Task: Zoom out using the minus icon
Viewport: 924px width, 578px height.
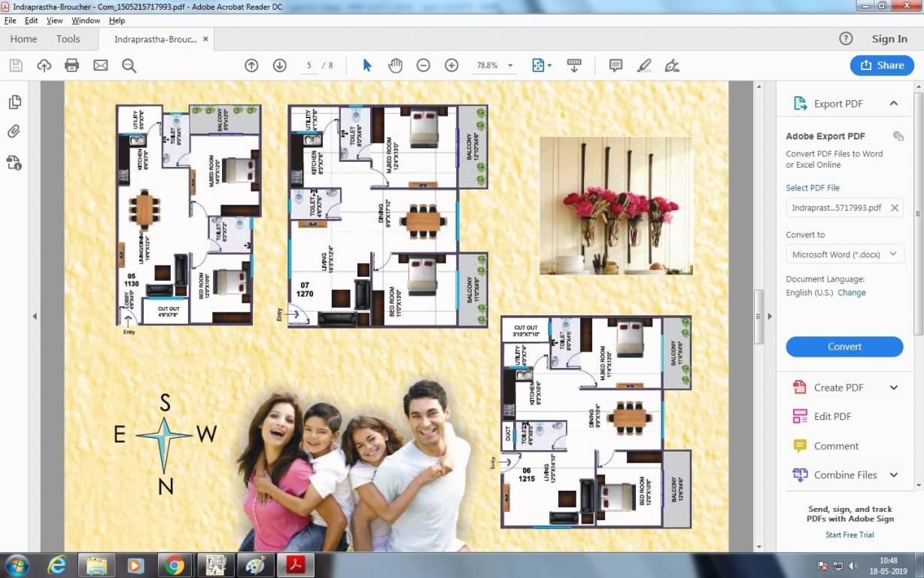Action: (423, 65)
